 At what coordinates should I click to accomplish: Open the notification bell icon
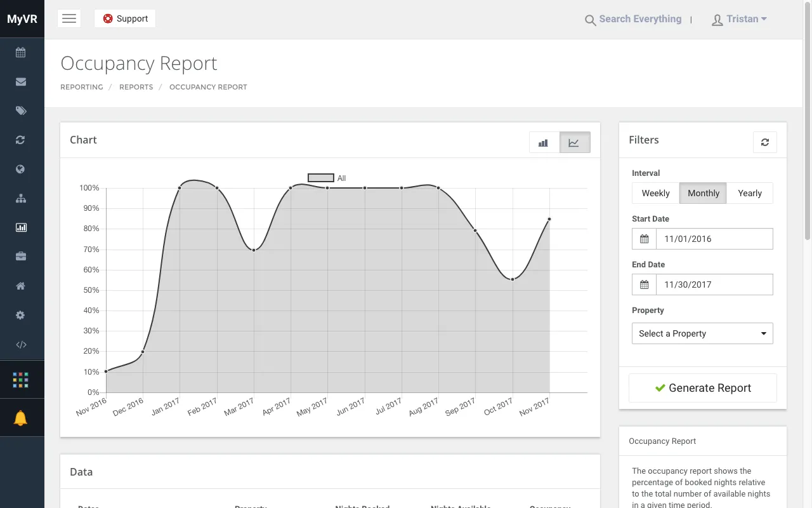tap(21, 418)
